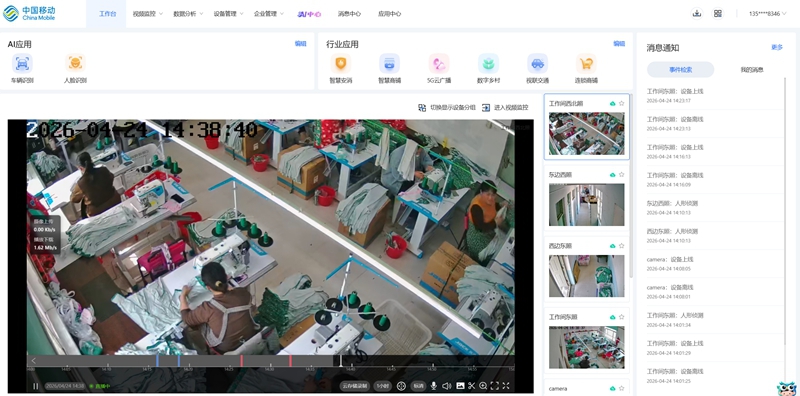800x396 pixels.
Task: Click the white playhead on timeline
Action: coord(341,361)
